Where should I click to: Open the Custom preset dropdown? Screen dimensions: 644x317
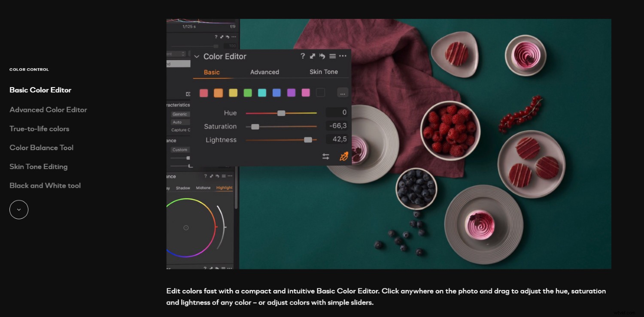(x=179, y=149)
